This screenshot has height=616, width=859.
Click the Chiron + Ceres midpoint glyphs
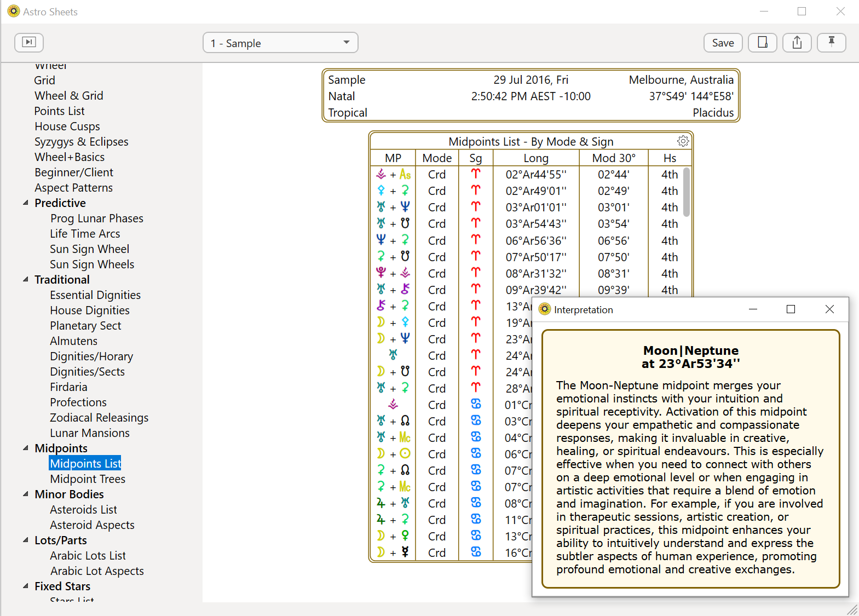point(393,306)
